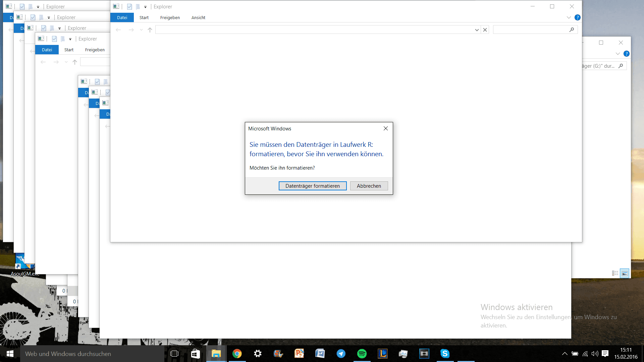Open the Windows Start menu

[x=10, y=354]
